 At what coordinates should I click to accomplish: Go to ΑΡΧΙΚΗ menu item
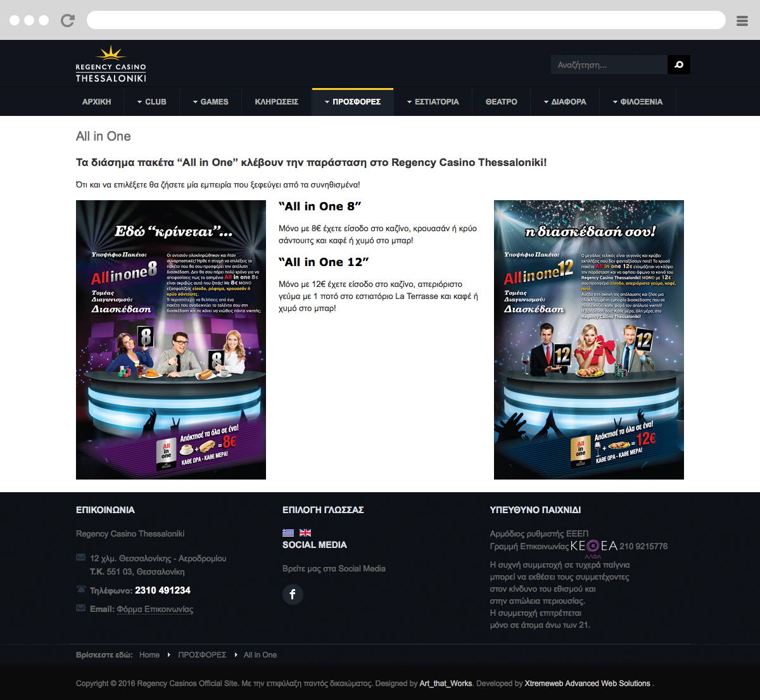pos(96,102)
